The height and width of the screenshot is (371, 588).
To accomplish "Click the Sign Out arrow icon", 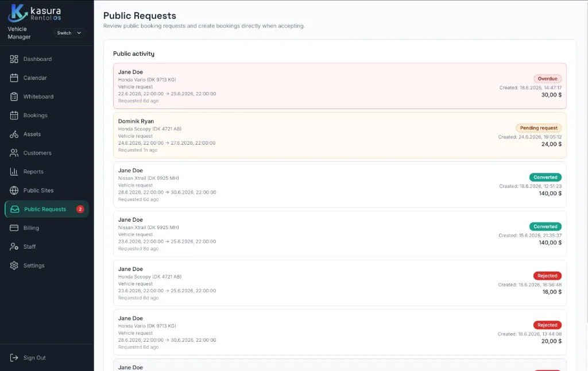I will pyautogui.click(x=14, y=357).
